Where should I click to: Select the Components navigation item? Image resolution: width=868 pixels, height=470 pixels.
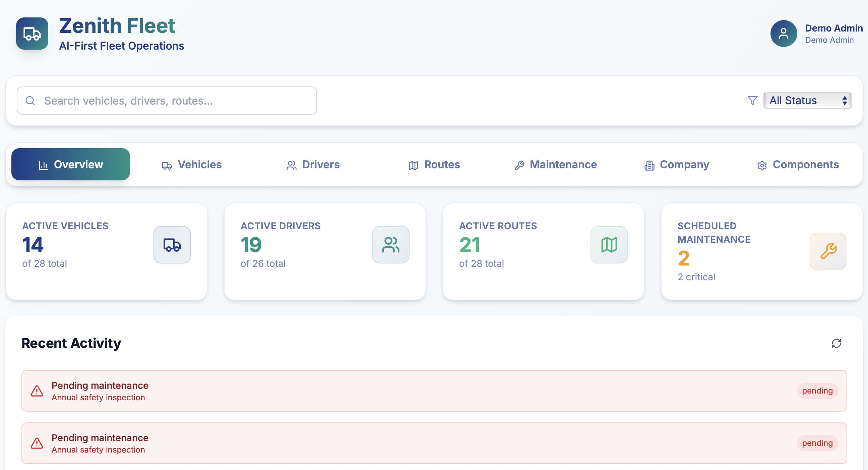pyautogui.click(x=798, y=165)
